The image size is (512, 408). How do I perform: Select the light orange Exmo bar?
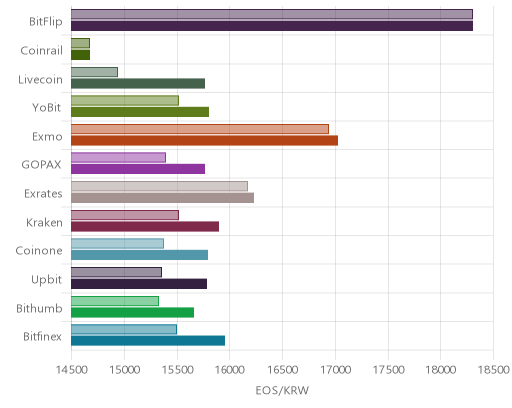click(x=200, y=129)
